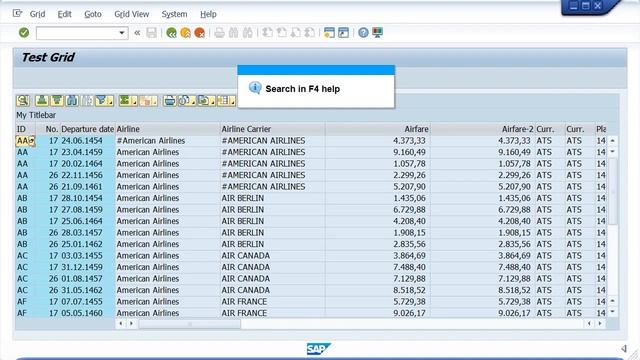Click the Next Page icon
This screenshot has width=640, height=360.
click(296, 33)
